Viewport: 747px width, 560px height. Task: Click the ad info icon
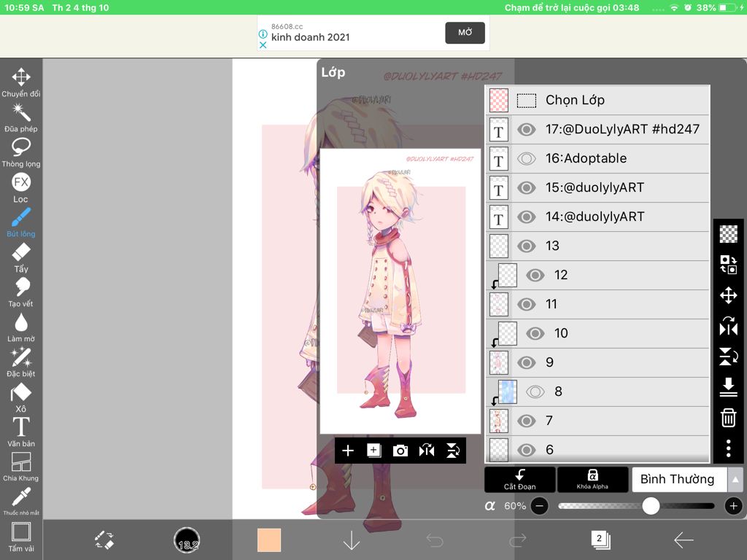(x=263, y=34)
